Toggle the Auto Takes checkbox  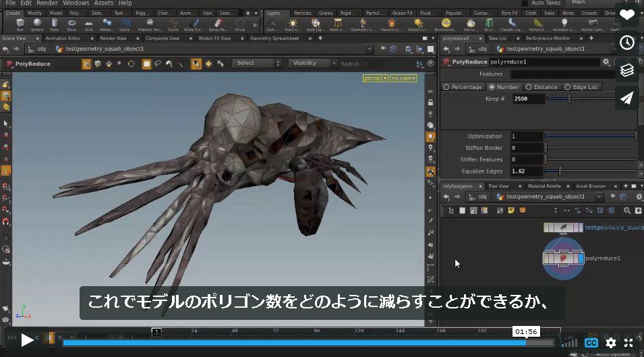click(525, 3)
